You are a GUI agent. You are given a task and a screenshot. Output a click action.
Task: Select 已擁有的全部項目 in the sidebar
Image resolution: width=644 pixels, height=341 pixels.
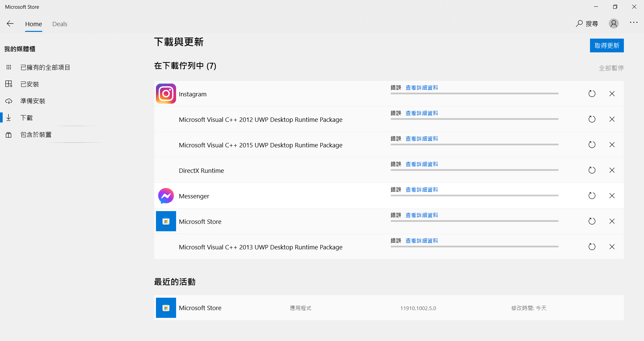point(45,67)
